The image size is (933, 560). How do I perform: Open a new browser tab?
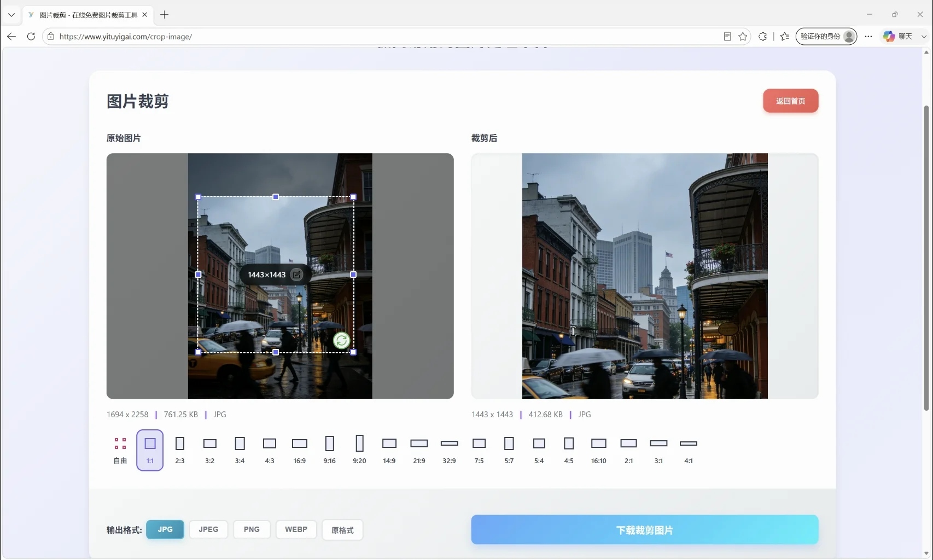point(164,15)
